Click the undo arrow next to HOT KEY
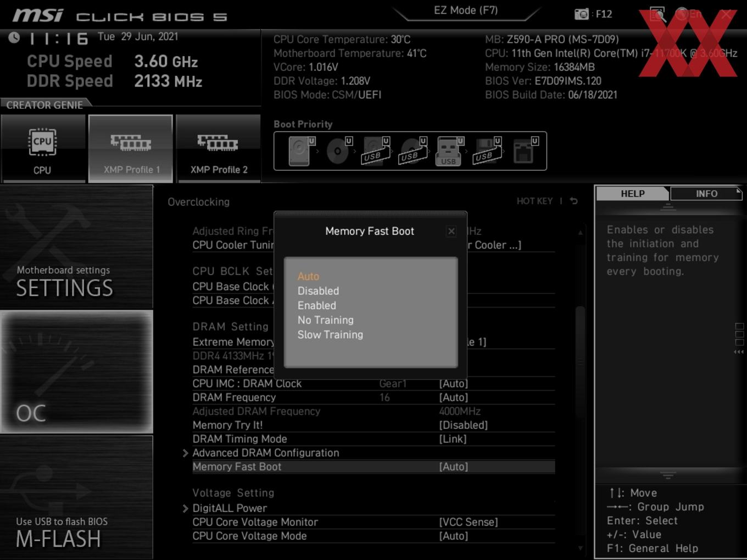Viewport: 747px width, 560px height. click(574, 201)
